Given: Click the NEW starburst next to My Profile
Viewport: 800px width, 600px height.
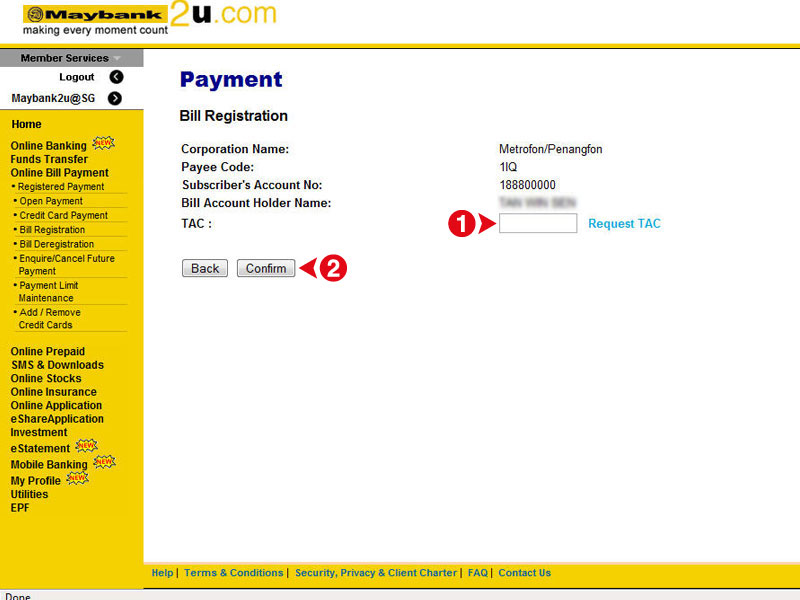Looking at the screenshot, I should click(x=78, y=478).
